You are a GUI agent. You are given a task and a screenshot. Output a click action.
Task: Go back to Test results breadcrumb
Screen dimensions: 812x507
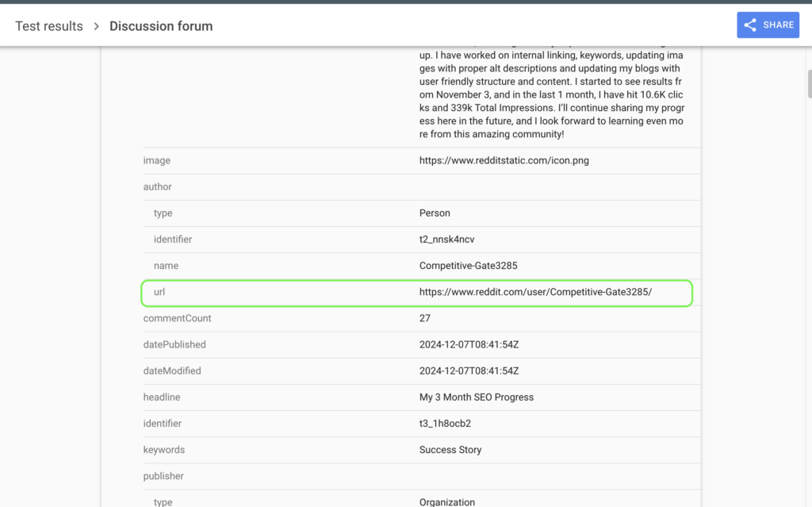tap(49, 26)
